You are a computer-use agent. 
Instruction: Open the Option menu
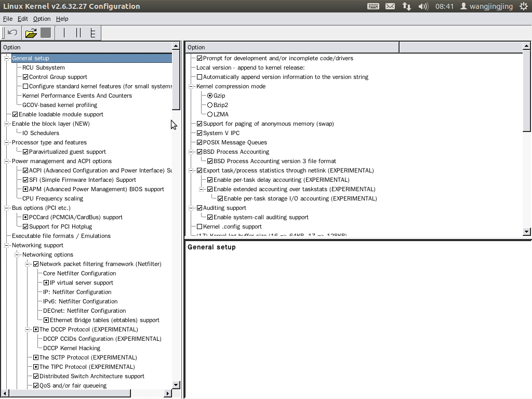[42, 19]
